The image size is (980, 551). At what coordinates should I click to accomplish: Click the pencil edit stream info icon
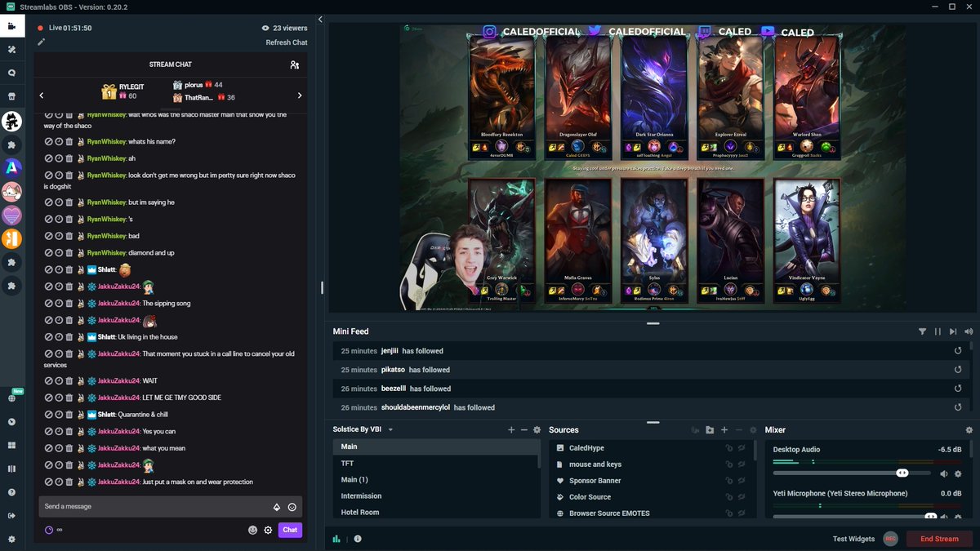[x=40, y=42]
